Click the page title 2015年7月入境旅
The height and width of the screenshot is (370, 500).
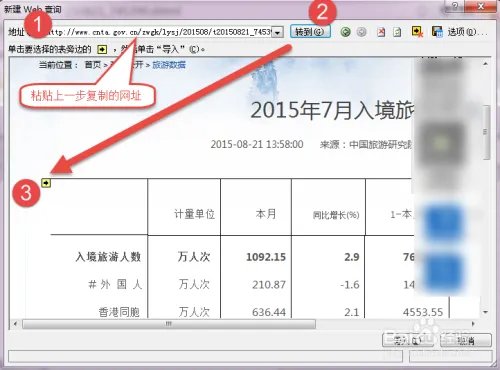[332, 110]
